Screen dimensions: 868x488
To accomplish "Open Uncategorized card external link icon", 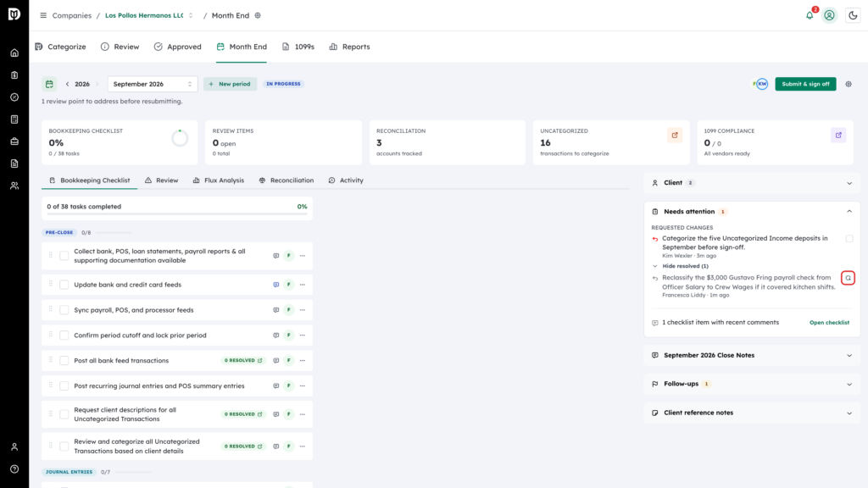I will click(x=674, y=135).
